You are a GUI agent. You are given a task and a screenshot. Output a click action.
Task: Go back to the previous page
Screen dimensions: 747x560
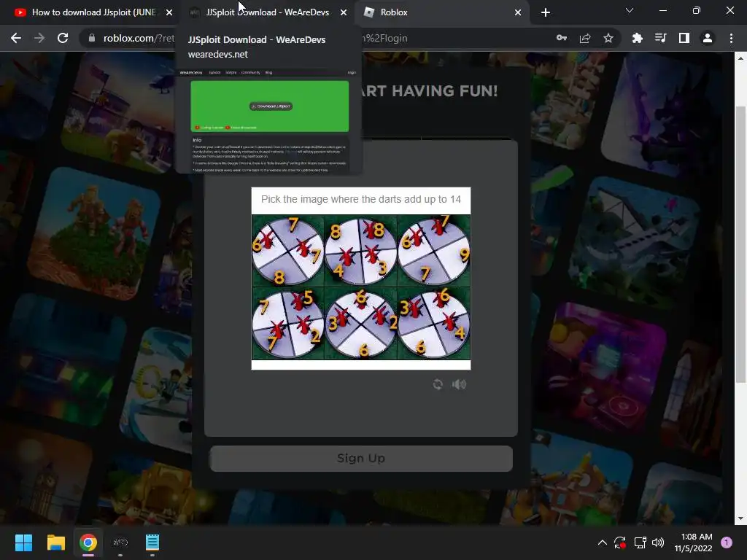click(16, 38)
